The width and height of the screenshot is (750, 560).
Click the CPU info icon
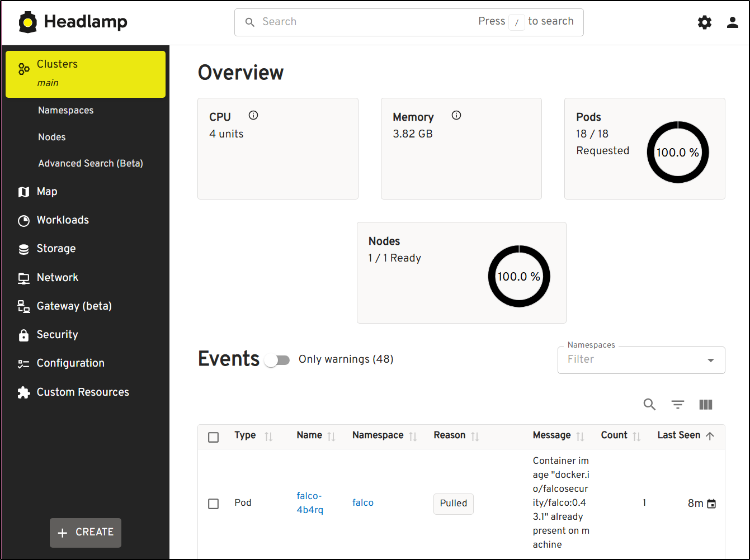point(253,116)
